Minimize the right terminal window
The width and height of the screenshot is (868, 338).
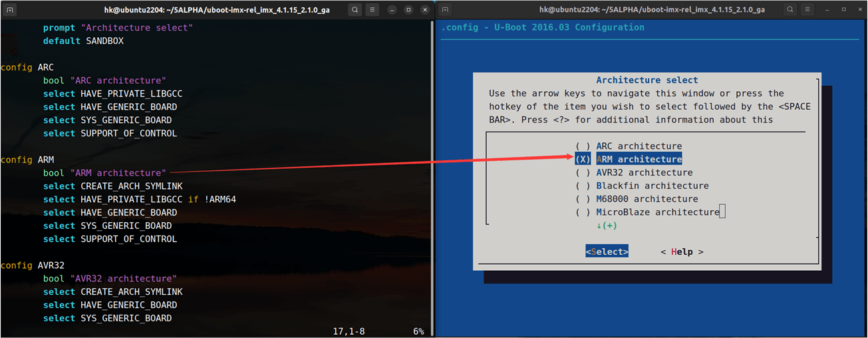coord(826,10)
